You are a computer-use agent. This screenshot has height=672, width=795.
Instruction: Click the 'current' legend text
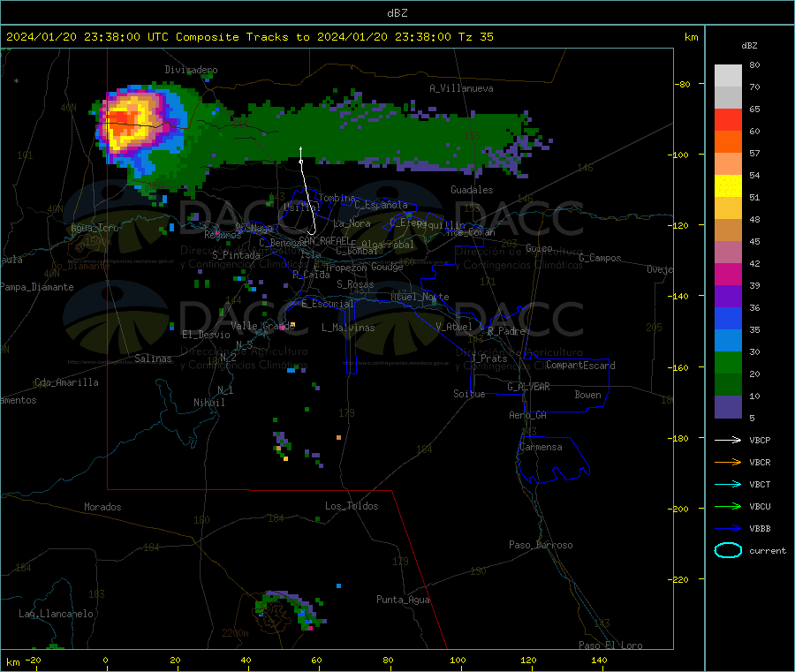click(768, 551)
